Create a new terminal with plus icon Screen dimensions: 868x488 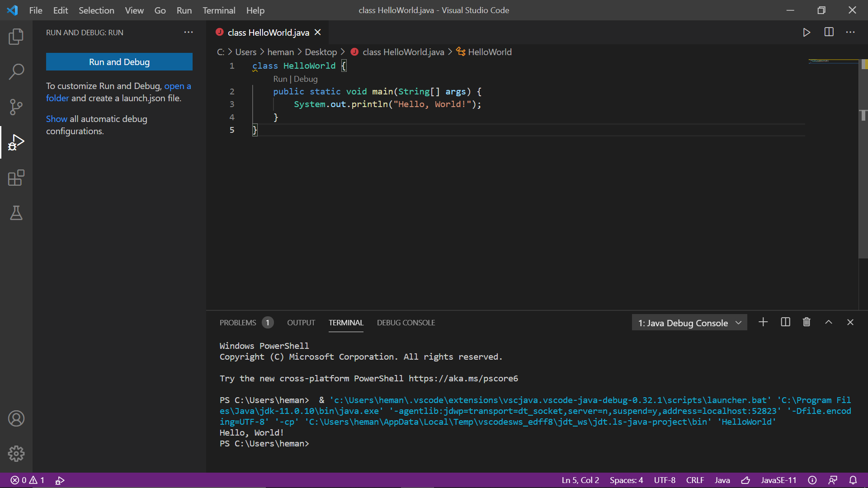tap(763, 322)
